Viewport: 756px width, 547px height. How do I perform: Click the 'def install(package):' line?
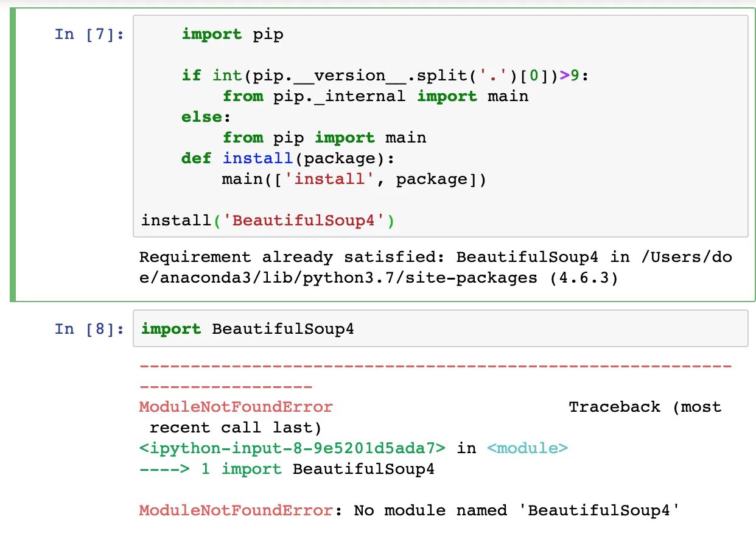(x=289, y=158)
